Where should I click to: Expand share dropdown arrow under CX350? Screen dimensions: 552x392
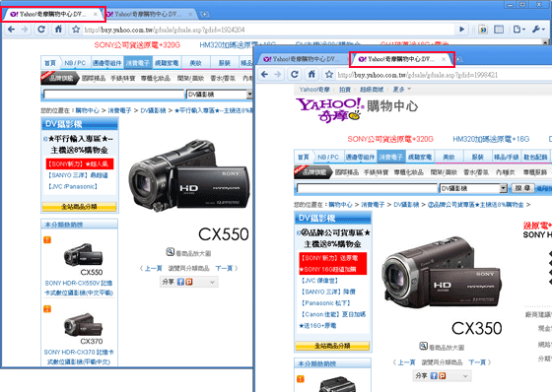coord(465,376)
